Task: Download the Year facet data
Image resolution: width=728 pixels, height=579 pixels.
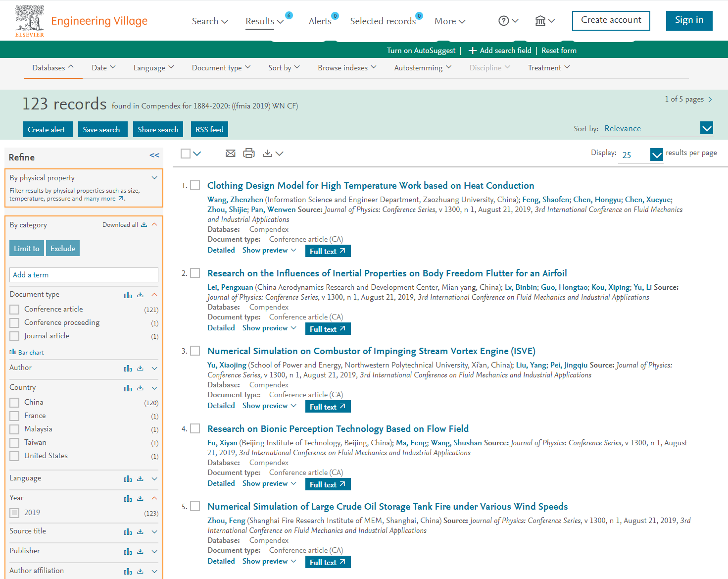Action: click(x=141, y=499)
